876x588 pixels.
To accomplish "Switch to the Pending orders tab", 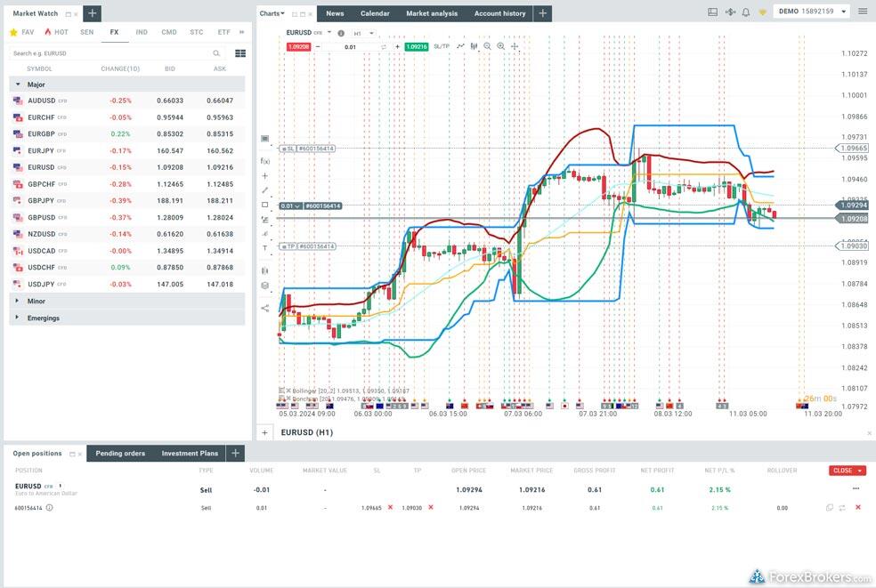I will click(120, 454).
